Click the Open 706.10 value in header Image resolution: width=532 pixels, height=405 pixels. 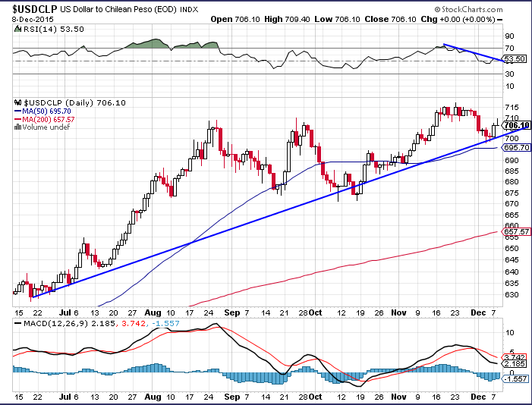(235, 19)
